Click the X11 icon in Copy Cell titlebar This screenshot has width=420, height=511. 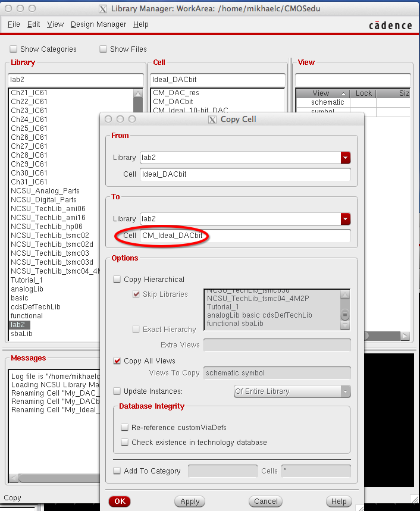[212, 120]
